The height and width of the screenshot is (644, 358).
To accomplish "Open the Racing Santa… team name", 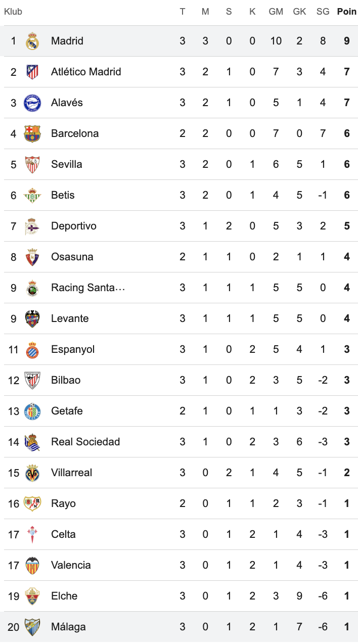I will pos(88,288).
